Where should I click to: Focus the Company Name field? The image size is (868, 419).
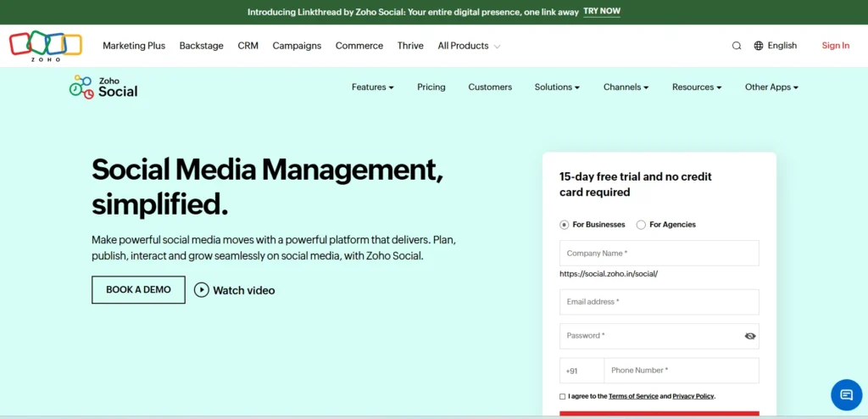coord(659,254)
